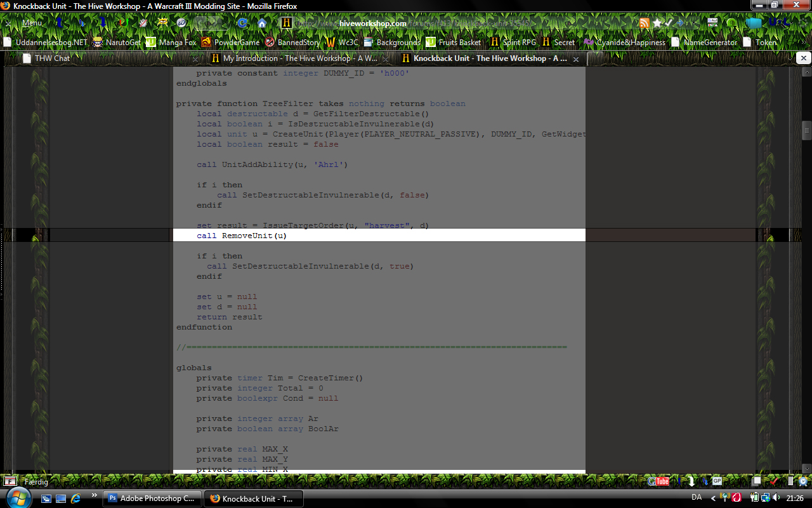
Task: Launch Internet Explorer from quick launch
Action: point(76,498)
